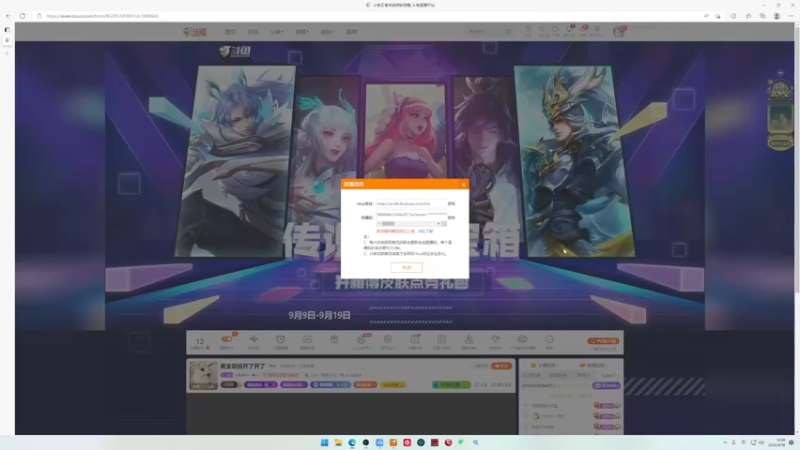Viewport: 800px width, 450px height.
Task: Click the number 12 item in the streamer toolbar
Action: pos(200,342)
